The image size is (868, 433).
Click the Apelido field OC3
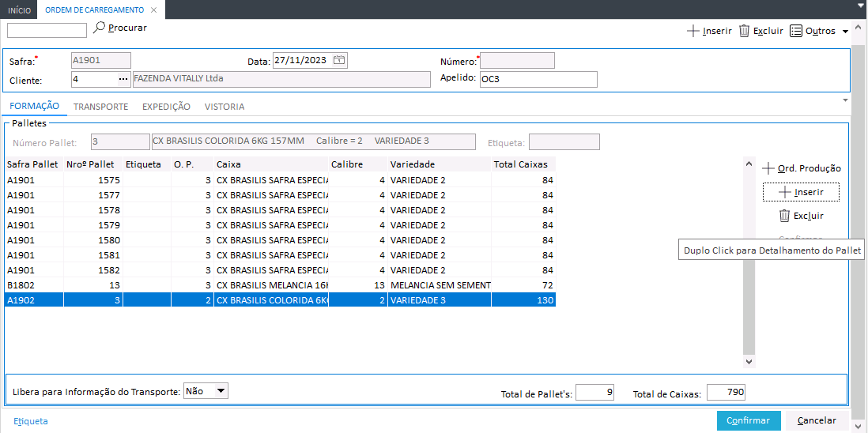[538, 79]
